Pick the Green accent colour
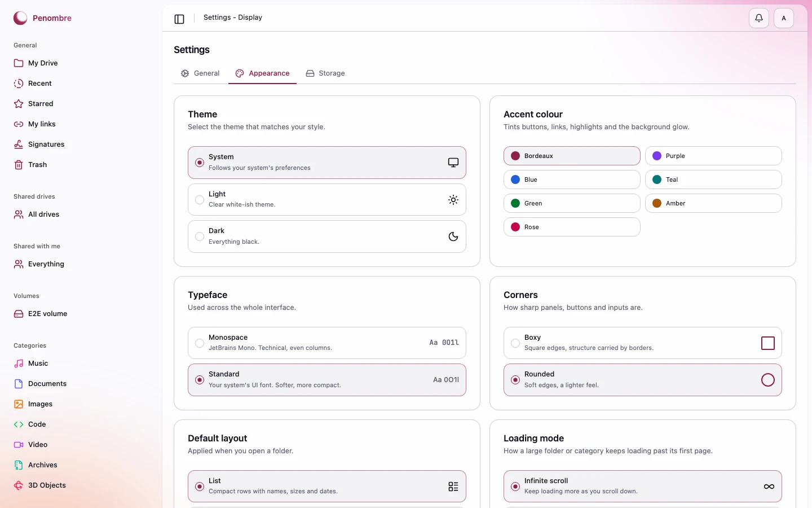 [572, 203]
